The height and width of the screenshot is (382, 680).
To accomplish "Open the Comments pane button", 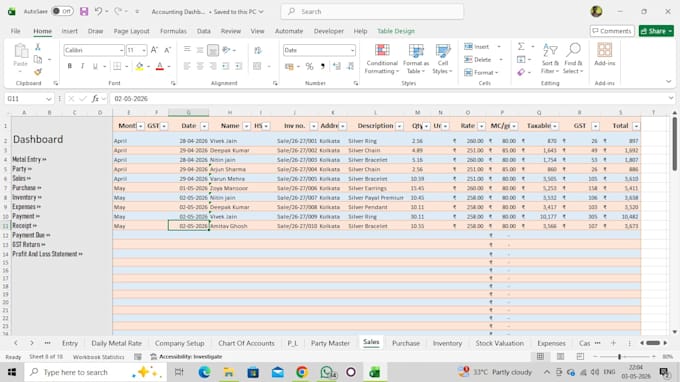I will 612,31.
